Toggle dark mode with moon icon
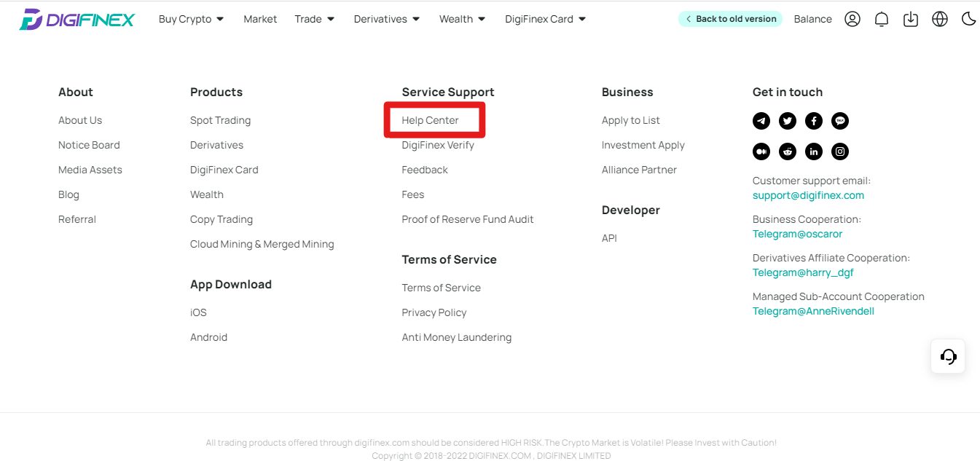The image size is (980, 461). 968,19
